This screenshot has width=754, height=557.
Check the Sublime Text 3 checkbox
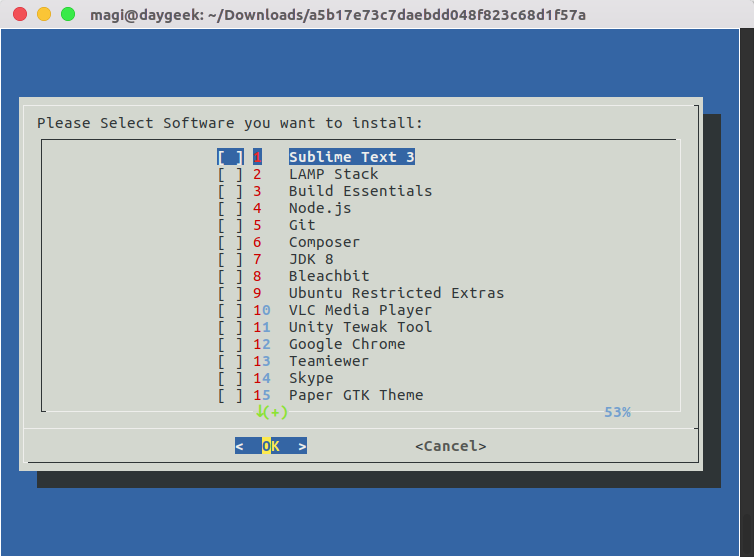pyautogui.click(x=230, y=157)
